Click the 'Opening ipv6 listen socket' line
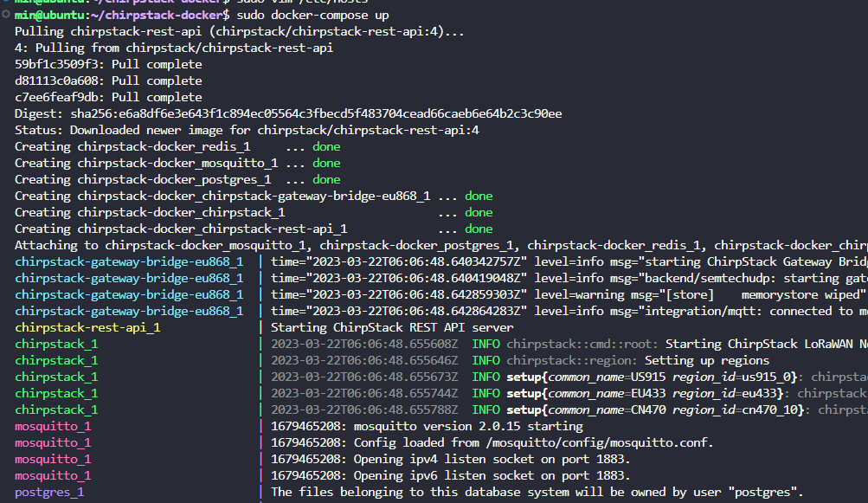The width and height of the screenshot is (868, 503). tap(451, 475)
